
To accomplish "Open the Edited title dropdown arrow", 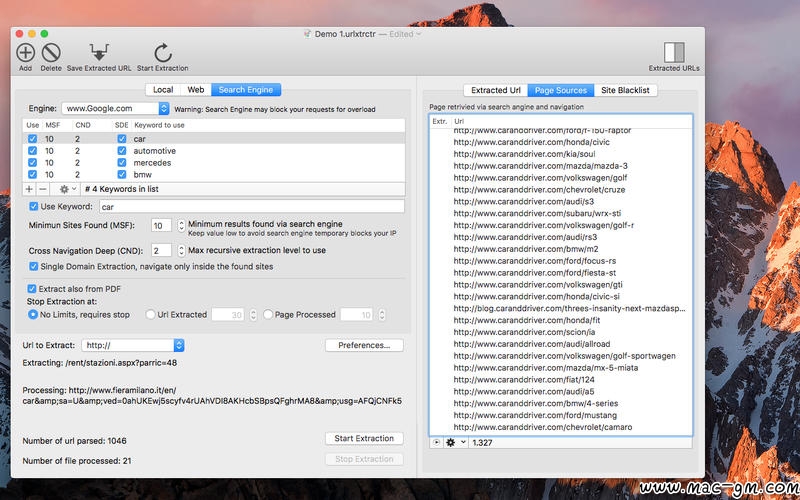I will (419, 34).
